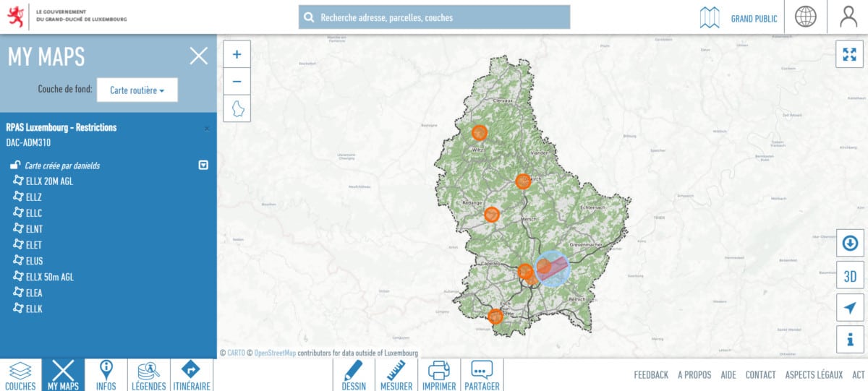Image resolution: width=868 pixels, height=391 pixels.
Task: Open the Dessin drawing tool
Action: tap(354, 375)
